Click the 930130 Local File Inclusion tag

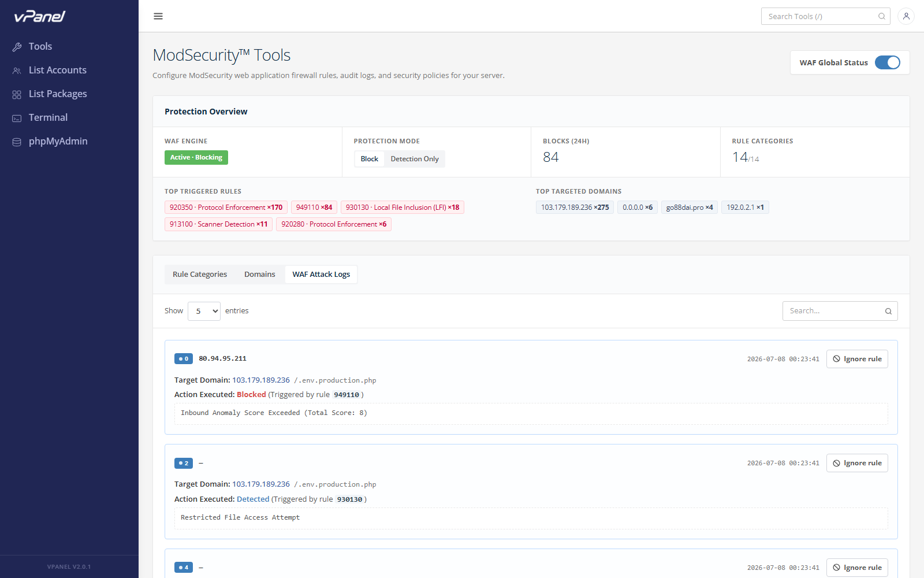click(x=403, y=208)
